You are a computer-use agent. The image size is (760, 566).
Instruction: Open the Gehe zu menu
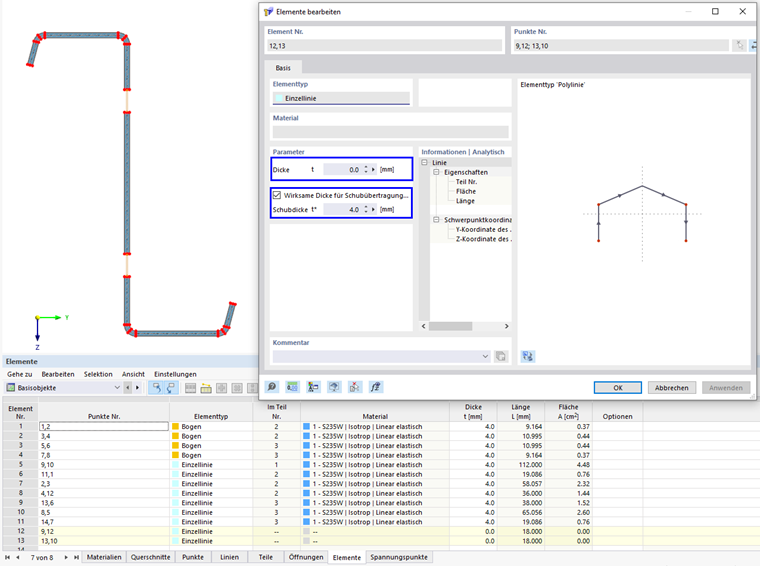[x=20, y=374]
